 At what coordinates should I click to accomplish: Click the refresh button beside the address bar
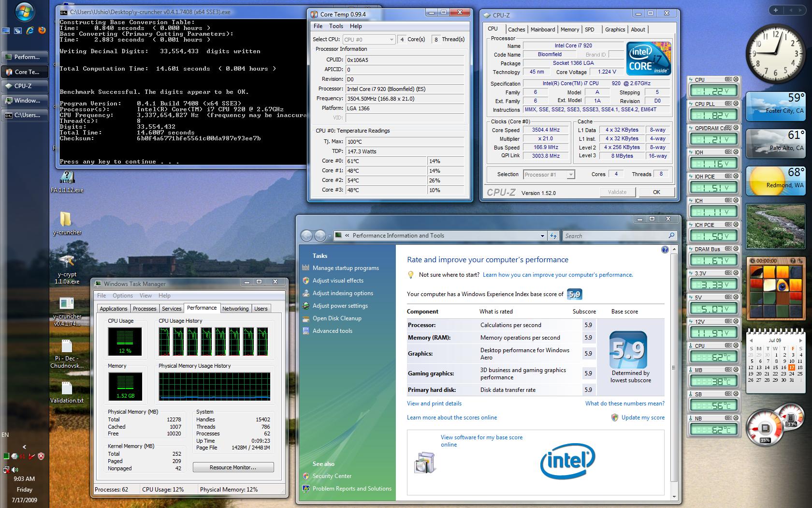tap(553, 236)
